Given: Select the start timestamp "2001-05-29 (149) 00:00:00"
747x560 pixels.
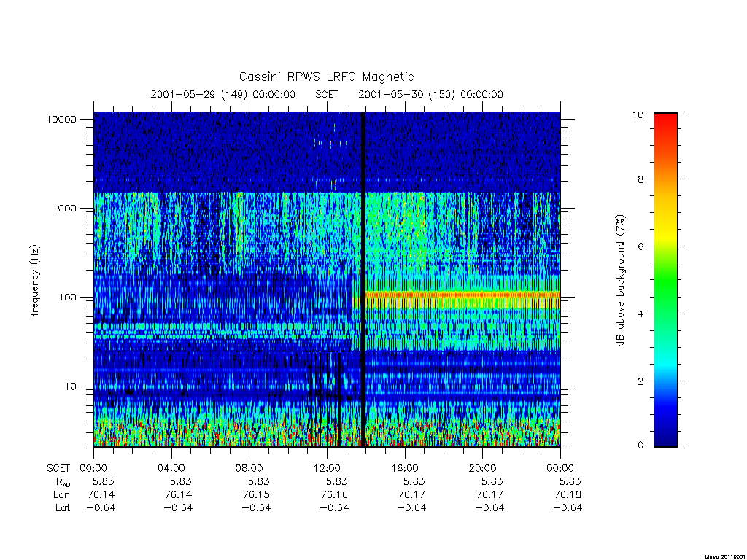Looking at the screenshot, I should click(222, 94).
